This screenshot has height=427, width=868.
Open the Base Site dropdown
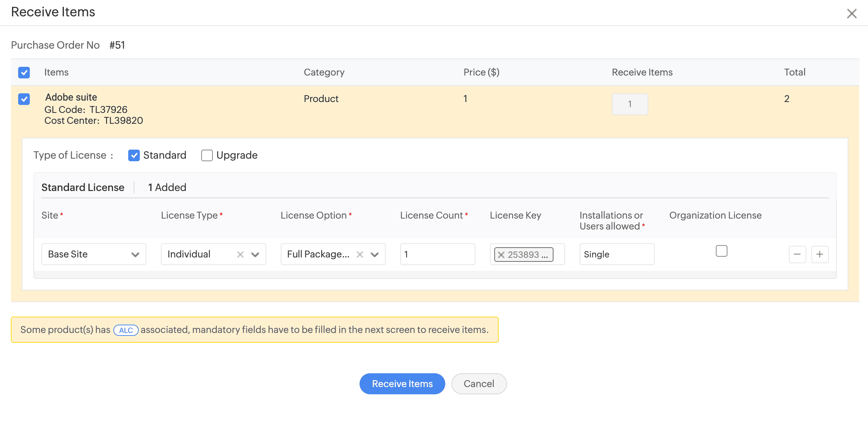point(94,254)
